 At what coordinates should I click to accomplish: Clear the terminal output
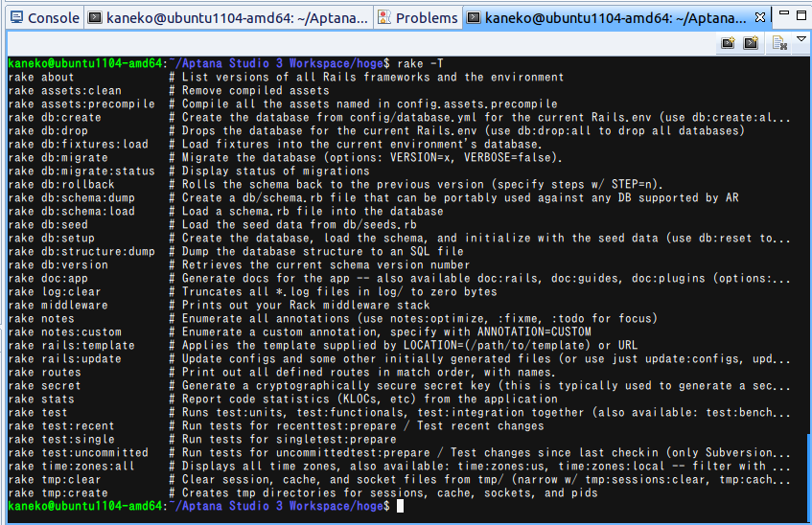click(x=779, y=43)
